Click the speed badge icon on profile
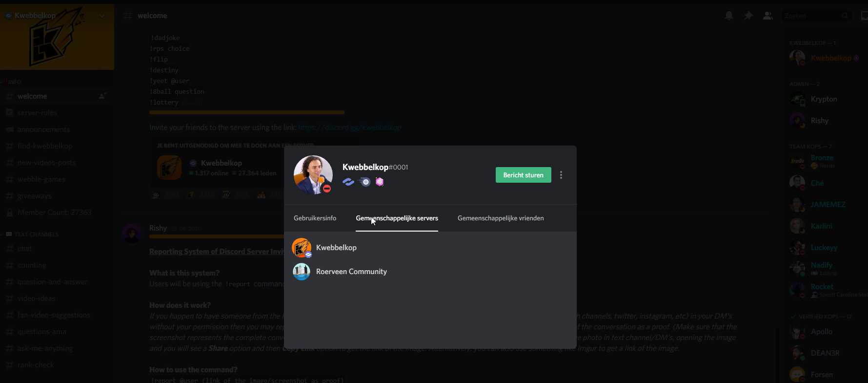The width and height of the screenshot is (868, 383). pyautogui.click(x=364, y=182)
